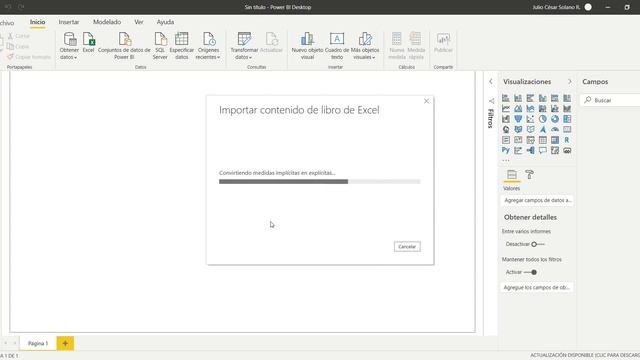
Task: Collapse the Visualizaciones pane with its chevron
Action: 570,82
